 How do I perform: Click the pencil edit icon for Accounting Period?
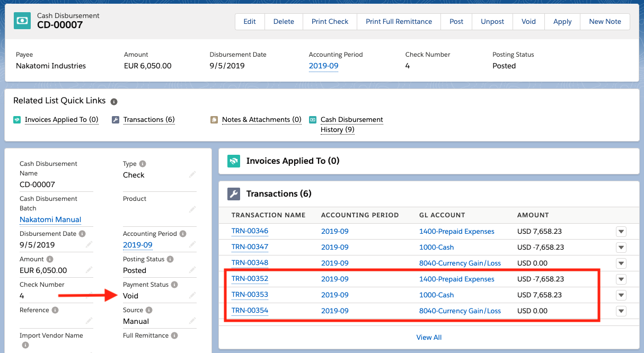192,244
